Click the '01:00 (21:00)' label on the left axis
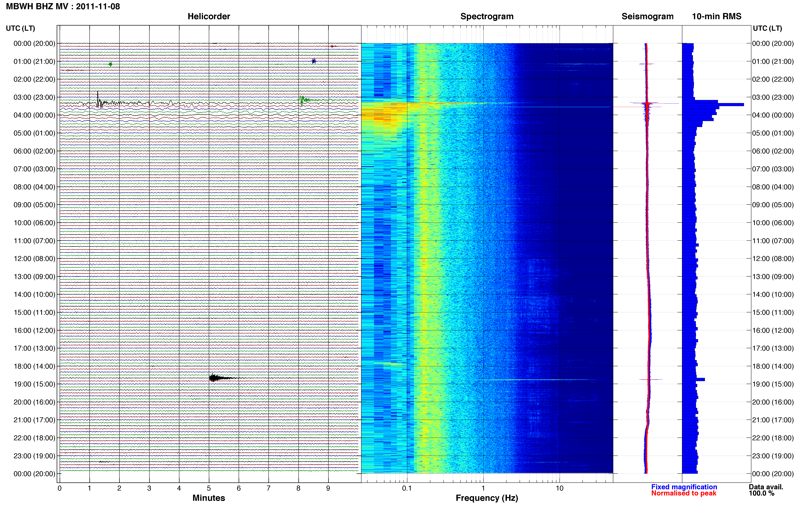 [x=34, y=62]
